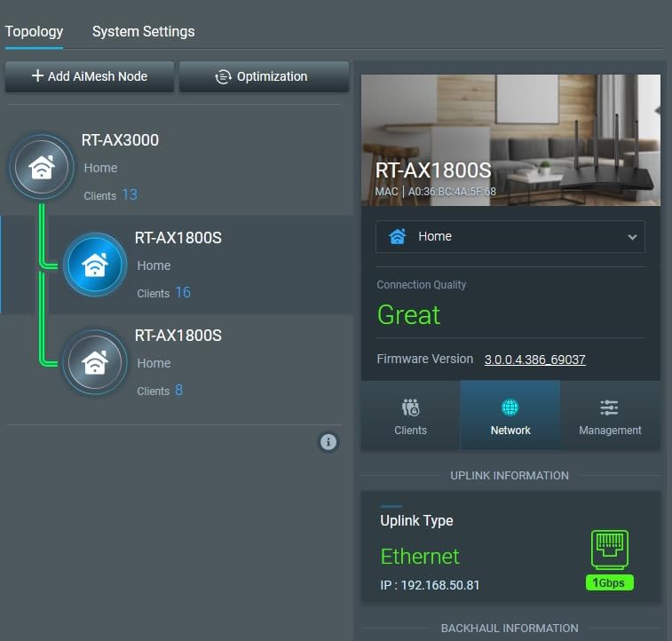Image resolution: width=672 pixels, height=641 pixels.
Task: Click the router photo thumbnail
Action: [510, 140]
